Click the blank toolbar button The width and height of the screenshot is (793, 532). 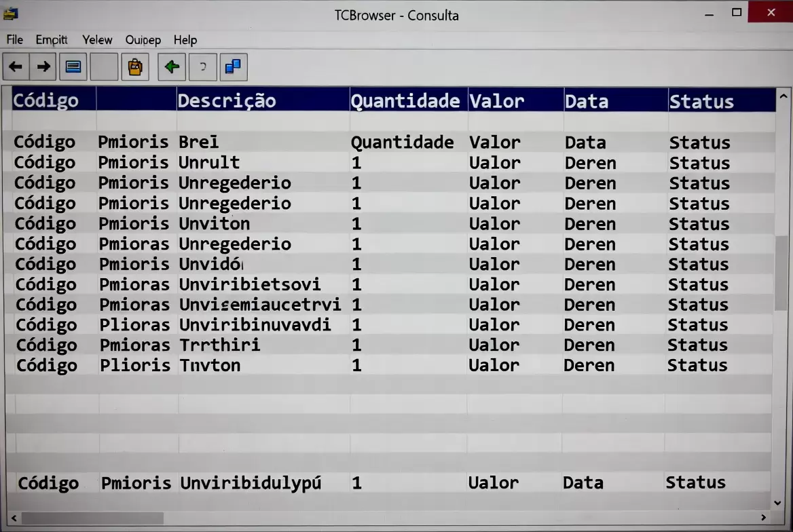(104, 67)
